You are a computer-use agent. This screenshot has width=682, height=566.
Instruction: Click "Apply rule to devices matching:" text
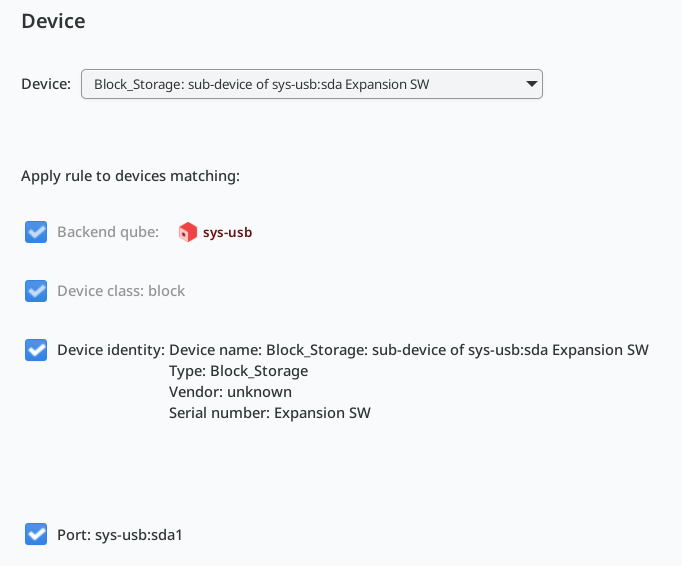point(131,175)
